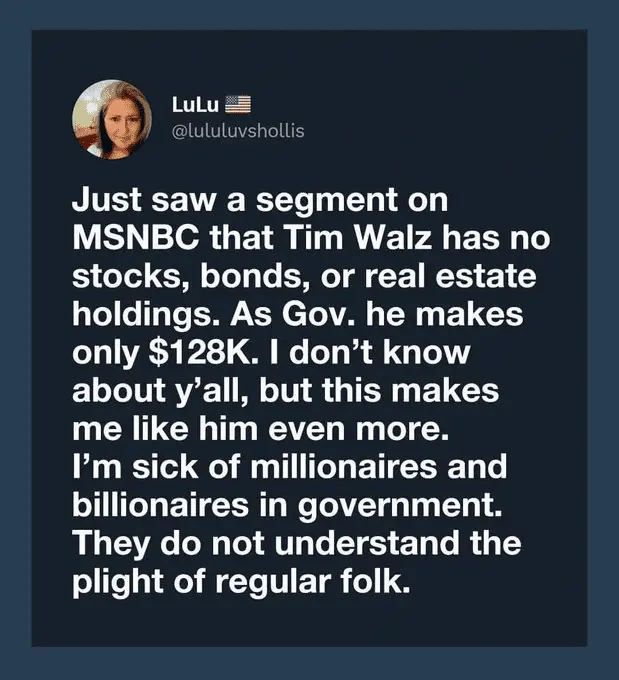619x680 pixels.
Task: Click final line 'plight of regular folk.'
Action: click(x=242, y=582)
